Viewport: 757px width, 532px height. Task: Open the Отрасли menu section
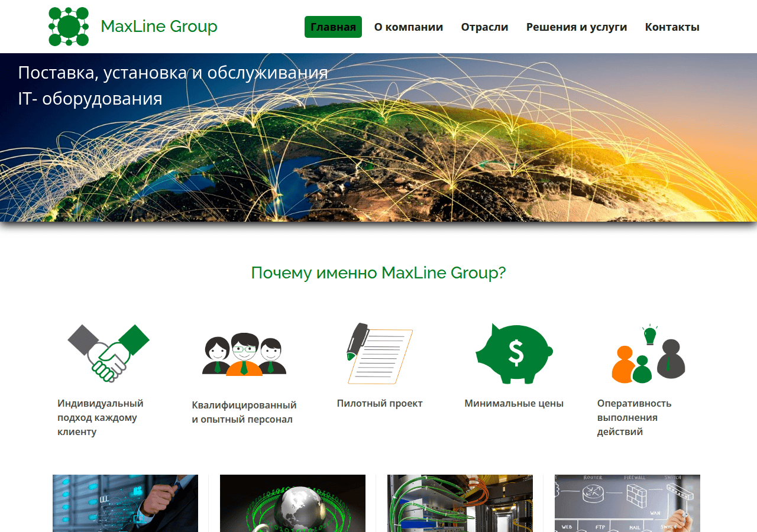point(485,27)
